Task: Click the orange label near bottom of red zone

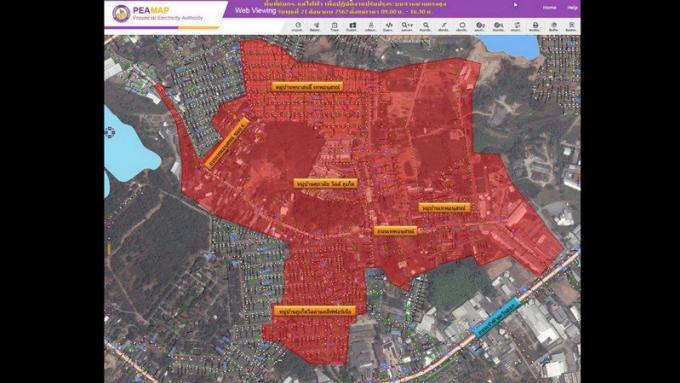Action: (x=315, y=311)
